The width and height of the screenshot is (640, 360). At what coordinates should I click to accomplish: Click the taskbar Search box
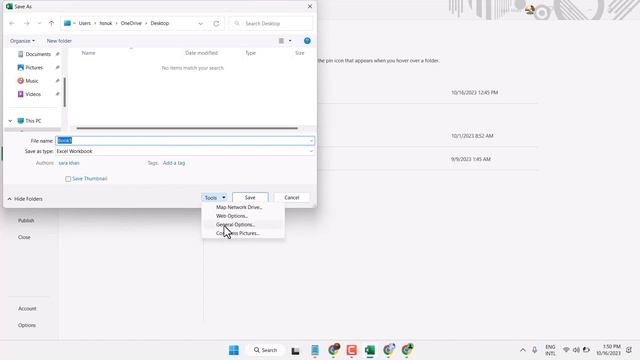click(265, 350)
